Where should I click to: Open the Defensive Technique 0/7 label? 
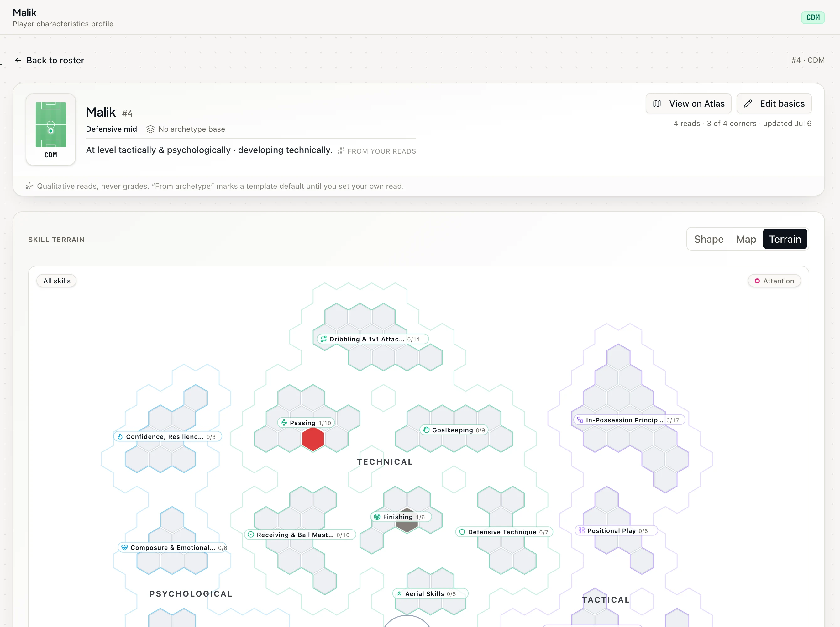pyautogui.click(x=504, y=532)
